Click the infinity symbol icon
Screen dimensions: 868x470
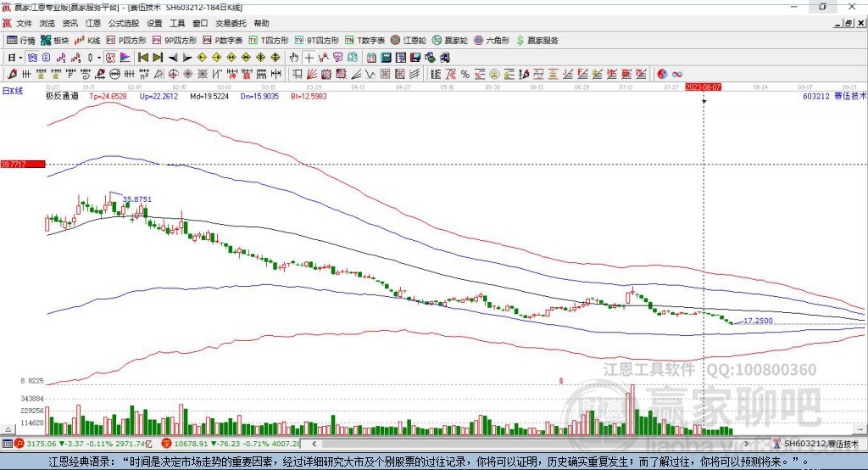point(677,74)
